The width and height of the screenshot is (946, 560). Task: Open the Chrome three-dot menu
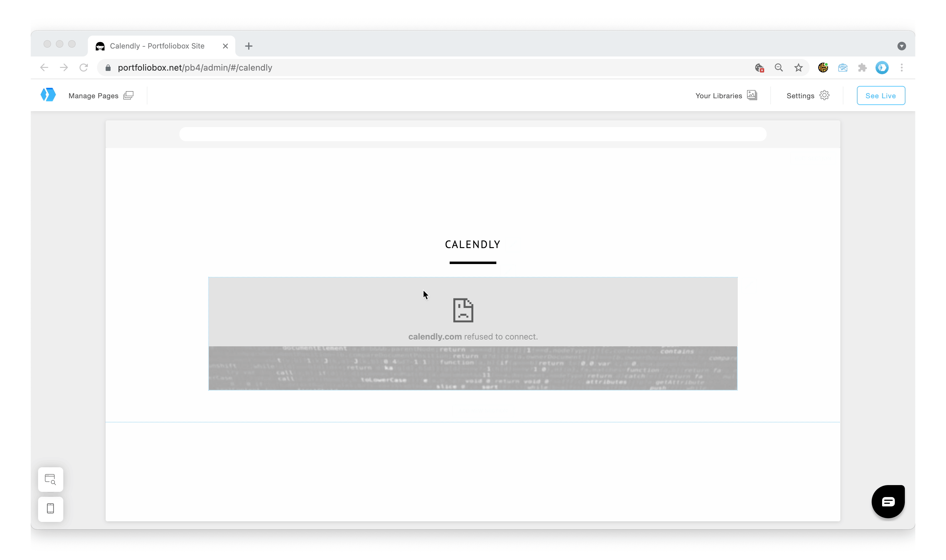click(902, 68)
